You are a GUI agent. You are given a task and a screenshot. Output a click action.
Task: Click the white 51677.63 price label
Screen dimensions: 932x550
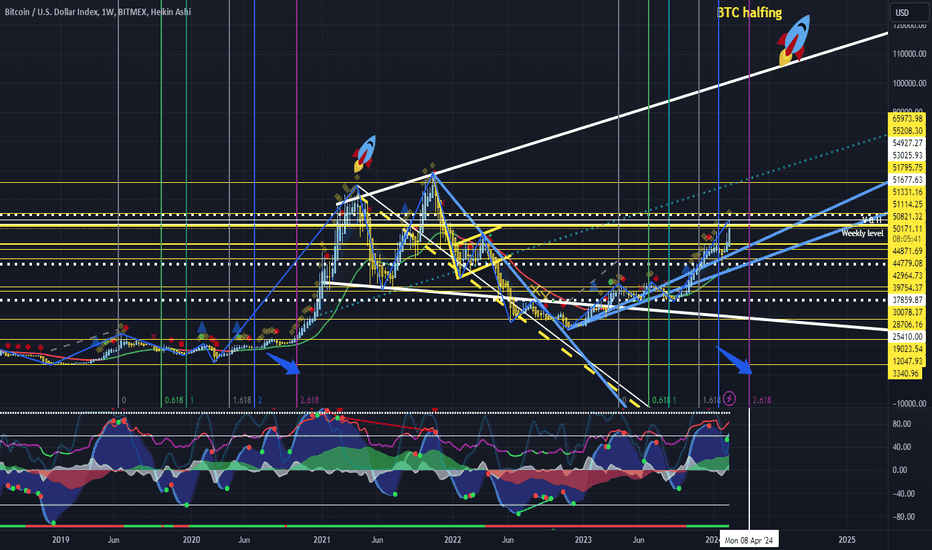click(908, 180)
